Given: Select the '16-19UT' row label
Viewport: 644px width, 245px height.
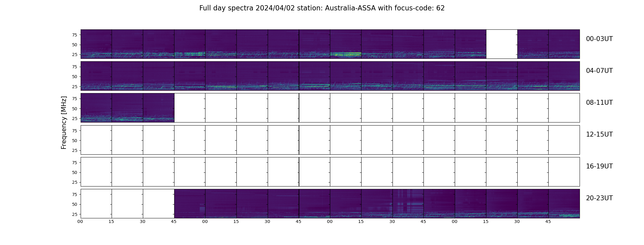Looking at the screenshot, I should pos(599,166).
